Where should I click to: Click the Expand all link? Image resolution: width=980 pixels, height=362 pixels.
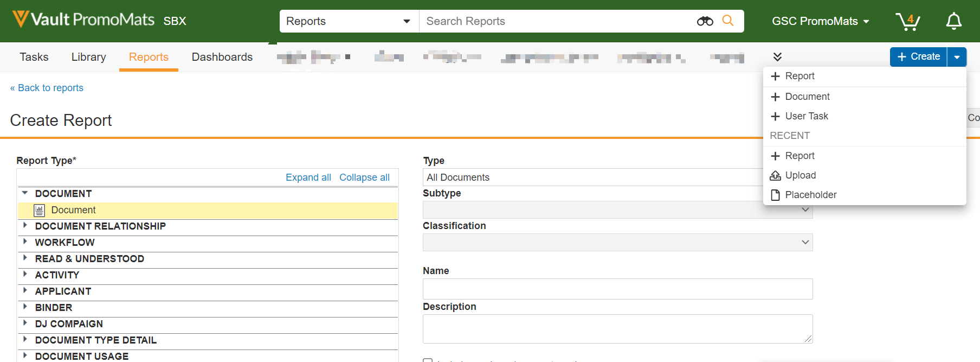tap(308, 177)
